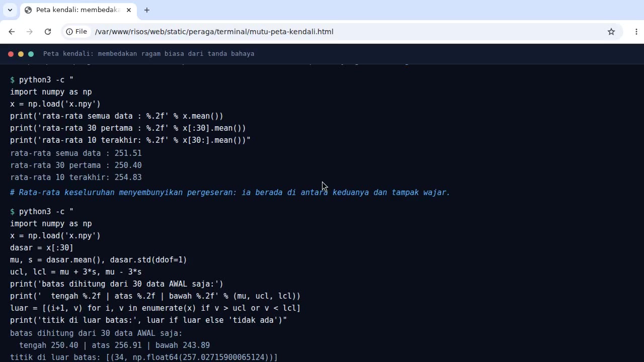
Task: Click the yellow terminal window dot
Action: pyautogui.click(x=21, y=54)
